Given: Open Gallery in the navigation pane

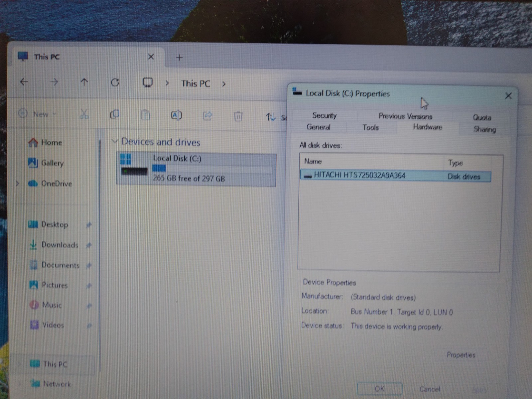Looking at the screenshot, I should tap(46, 163).
